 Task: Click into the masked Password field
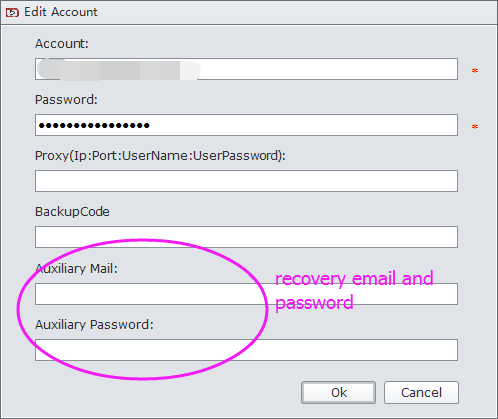246,125
